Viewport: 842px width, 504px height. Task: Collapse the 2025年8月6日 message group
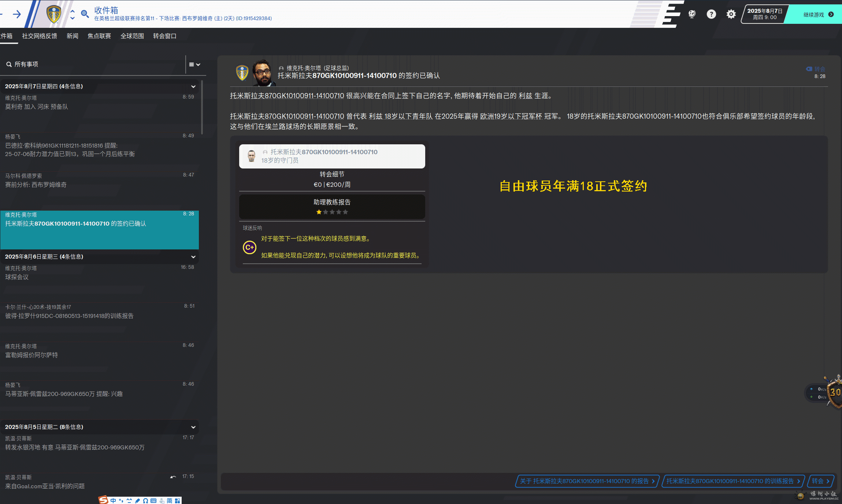pos(193,257)
